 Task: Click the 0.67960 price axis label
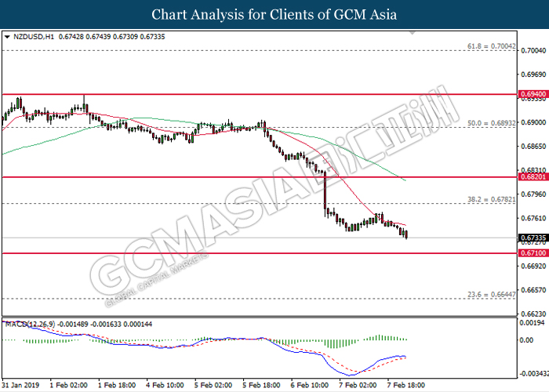click(533, 194)
